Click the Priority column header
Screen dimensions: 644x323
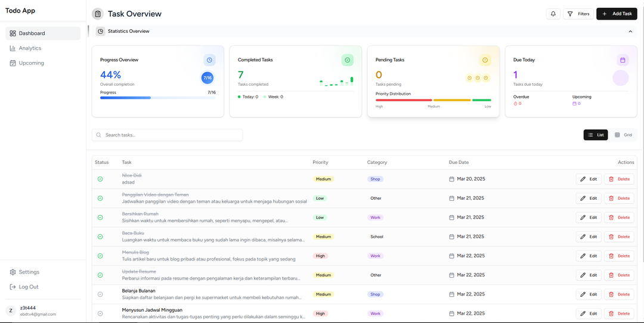point(320,163)
